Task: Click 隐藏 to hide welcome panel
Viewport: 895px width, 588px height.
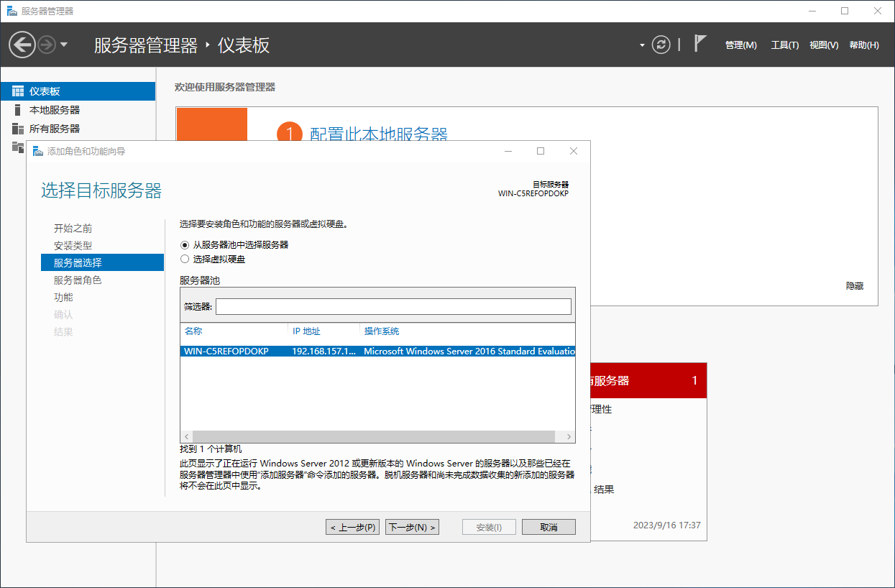Action: coord(855,286)
